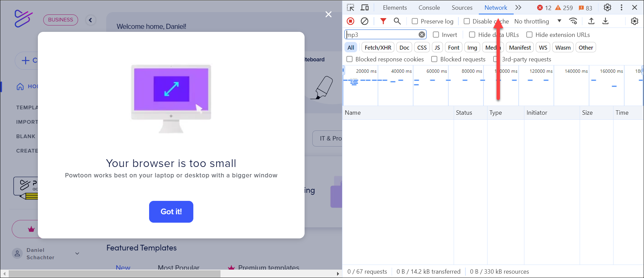The height and width of the screenshot is (278, 644).
Task: Click the page horizontal scrollbar thumb
Action: [115, 274]
